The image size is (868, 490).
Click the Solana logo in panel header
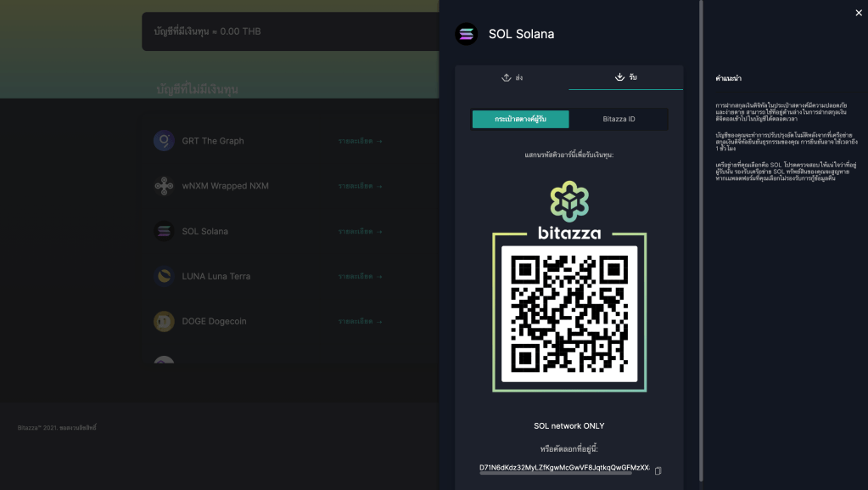coord(467,34)
